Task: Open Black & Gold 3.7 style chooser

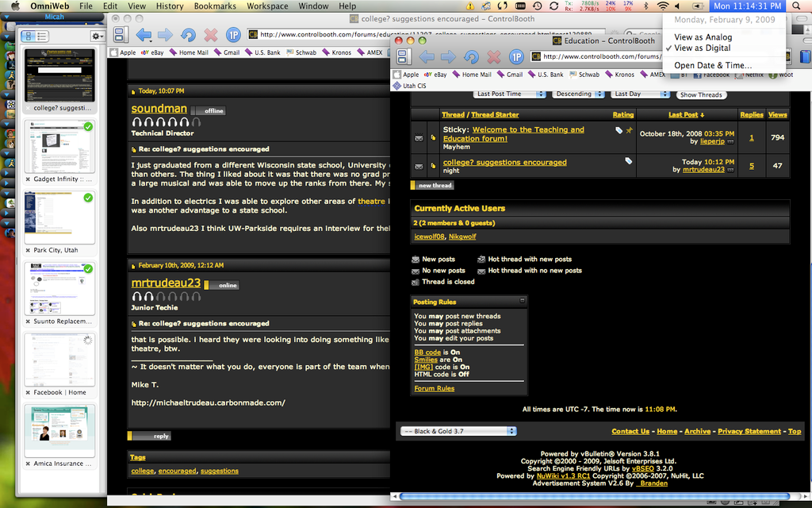Action: click(x=459, y=431)
